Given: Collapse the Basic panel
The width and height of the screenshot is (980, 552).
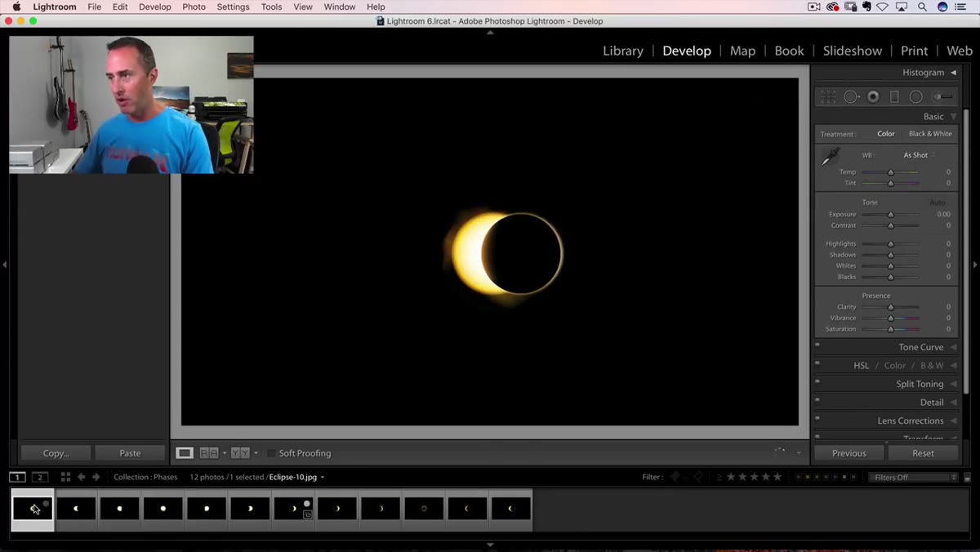Looking at the screenshot, I should click(953, 117).
